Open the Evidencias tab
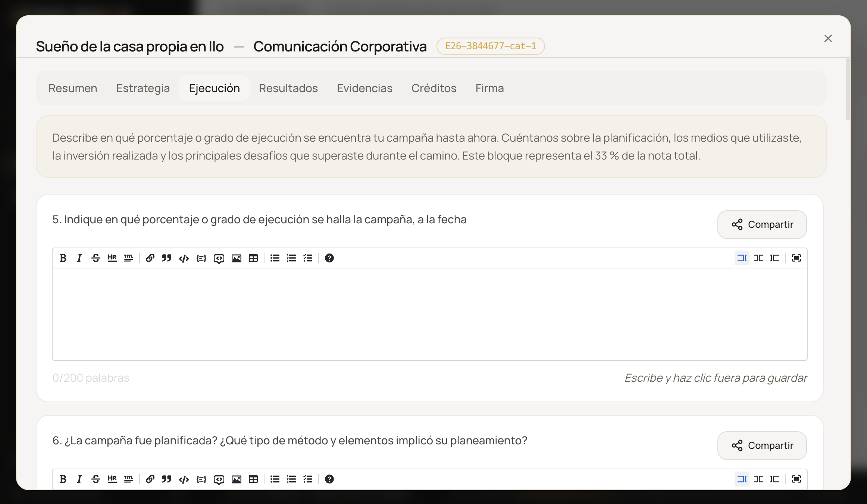This screenshot has height=504, width=867. tap(364, 88)
